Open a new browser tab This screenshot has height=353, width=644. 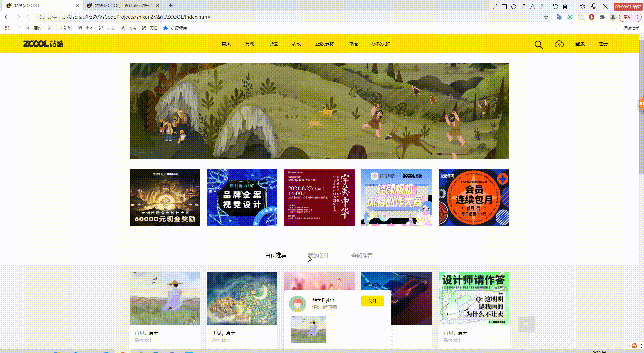[171, 5]
